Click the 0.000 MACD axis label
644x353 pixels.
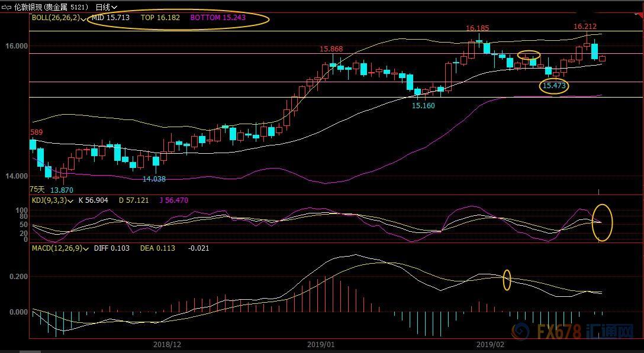[18, 312]
